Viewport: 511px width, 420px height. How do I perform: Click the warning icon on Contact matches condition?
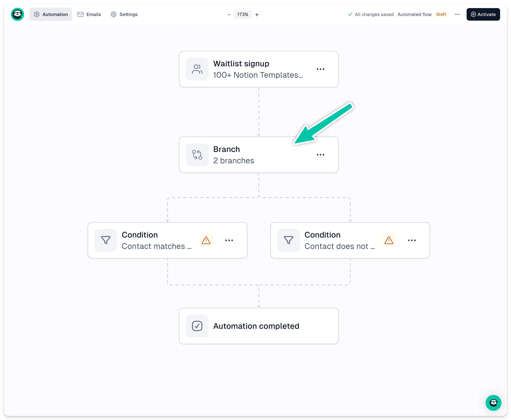(x=206, y=240)
